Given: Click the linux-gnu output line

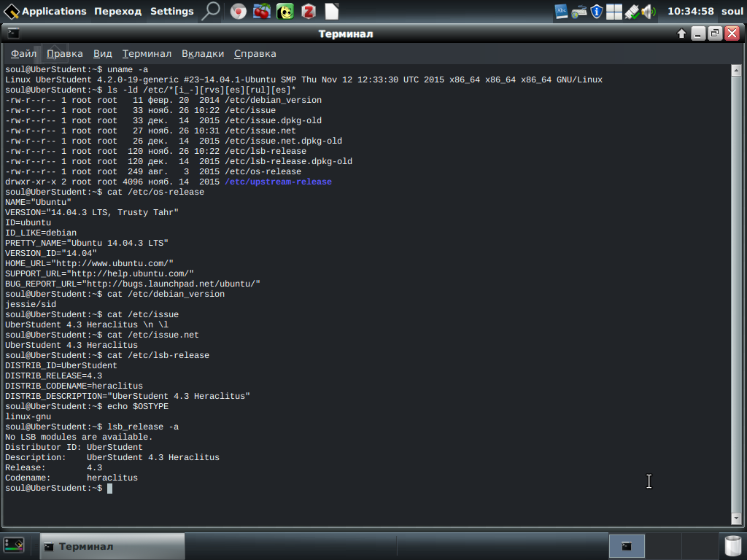Looking at the screenshot, I should coord(28,416).
